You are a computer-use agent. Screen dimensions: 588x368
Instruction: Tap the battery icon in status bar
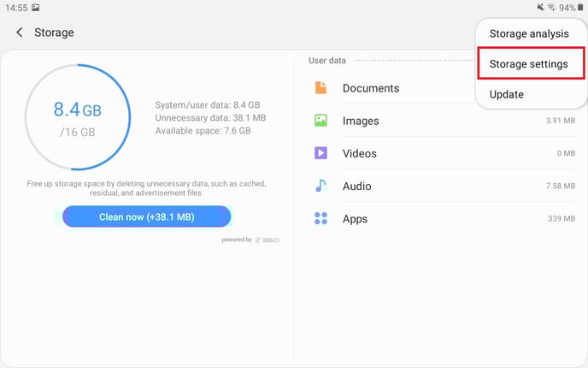[580, 7]
